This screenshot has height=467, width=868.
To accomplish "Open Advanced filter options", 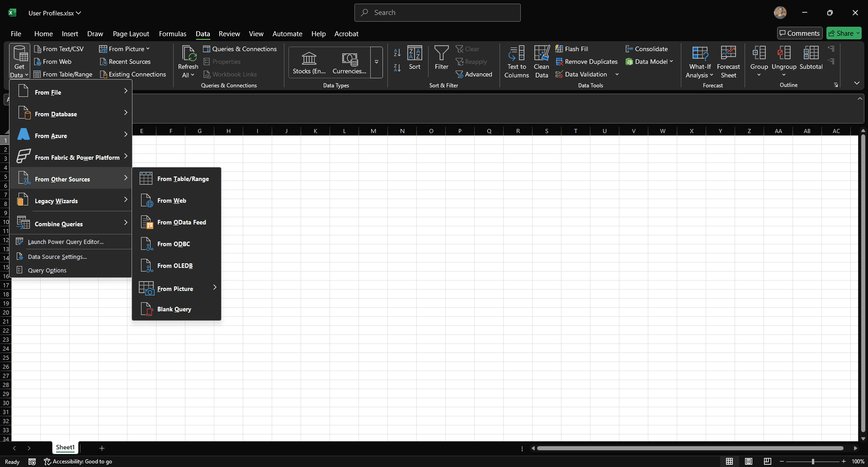I will 474,74.
